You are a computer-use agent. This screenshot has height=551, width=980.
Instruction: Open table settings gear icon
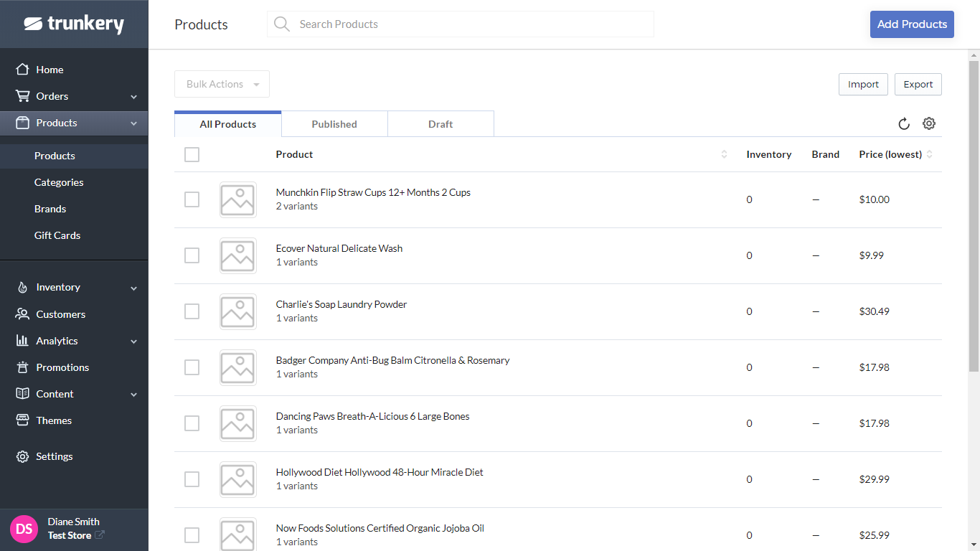tap(929, 123)
